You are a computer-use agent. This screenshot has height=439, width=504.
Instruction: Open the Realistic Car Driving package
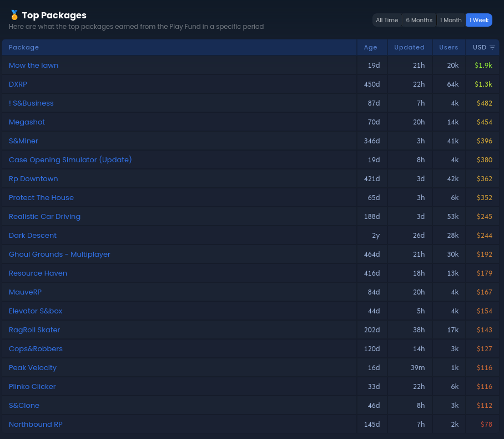pyautogui.click(x=44, y=217)
